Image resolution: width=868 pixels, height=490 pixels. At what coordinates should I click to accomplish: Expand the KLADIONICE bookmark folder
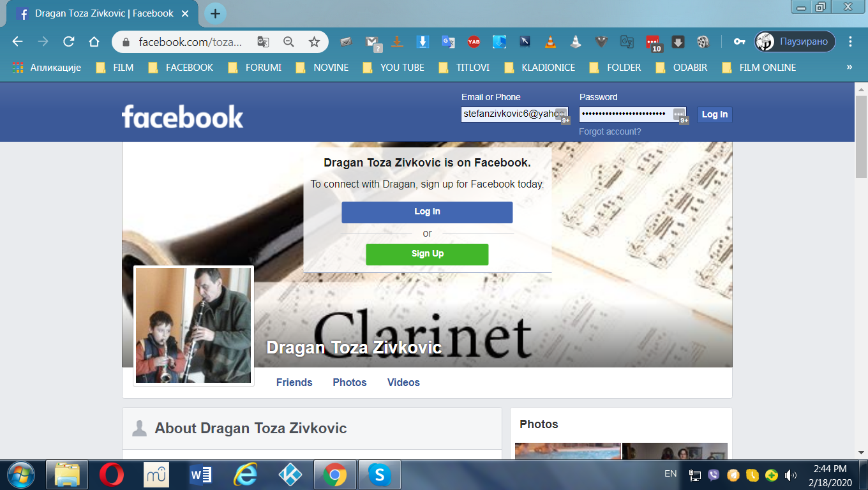tap(539, 67)
